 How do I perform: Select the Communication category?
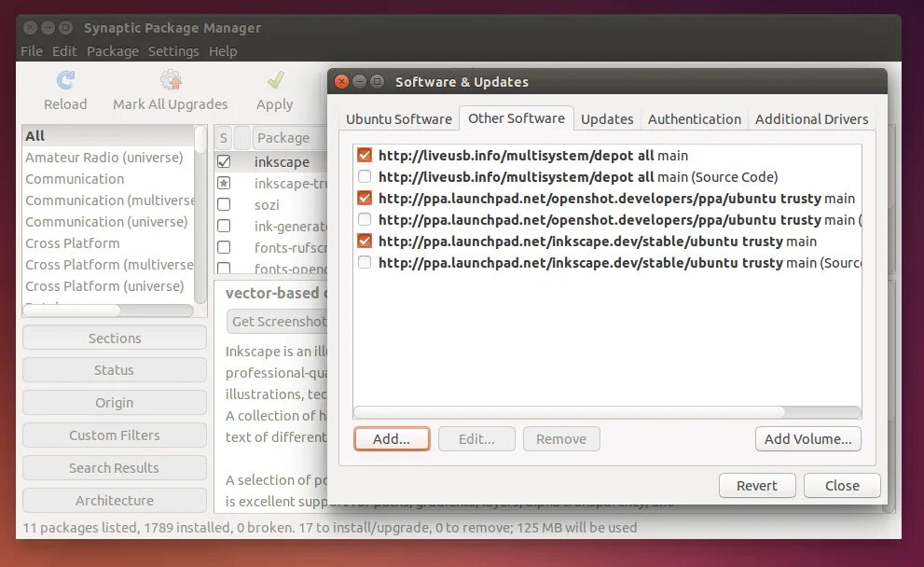[108, 179]
